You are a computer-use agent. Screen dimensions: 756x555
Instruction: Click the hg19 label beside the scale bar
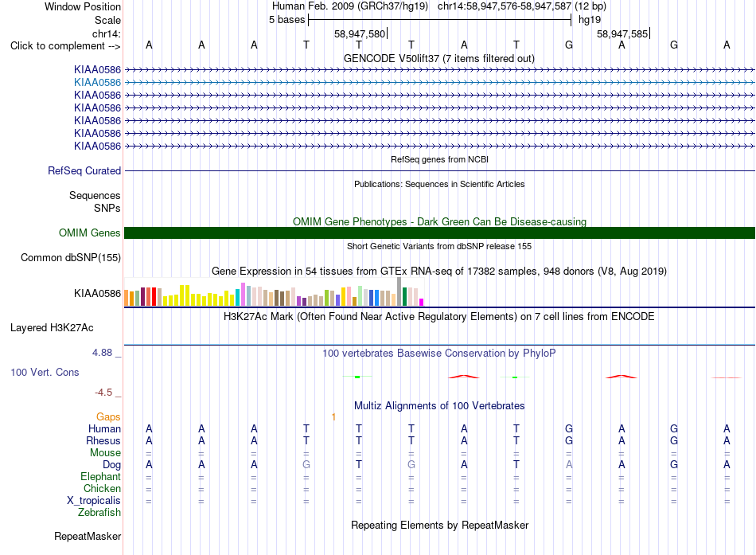590,20
